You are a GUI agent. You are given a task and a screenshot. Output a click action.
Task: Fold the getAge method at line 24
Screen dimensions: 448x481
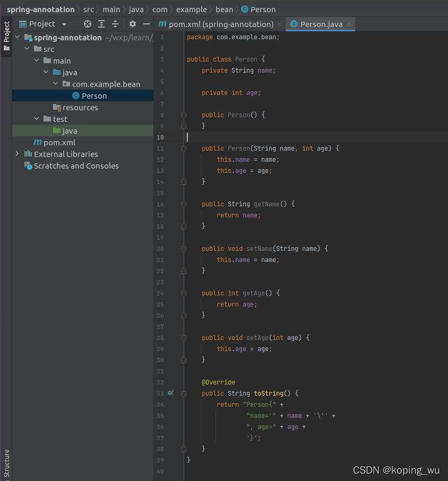(x=184, y=293)
